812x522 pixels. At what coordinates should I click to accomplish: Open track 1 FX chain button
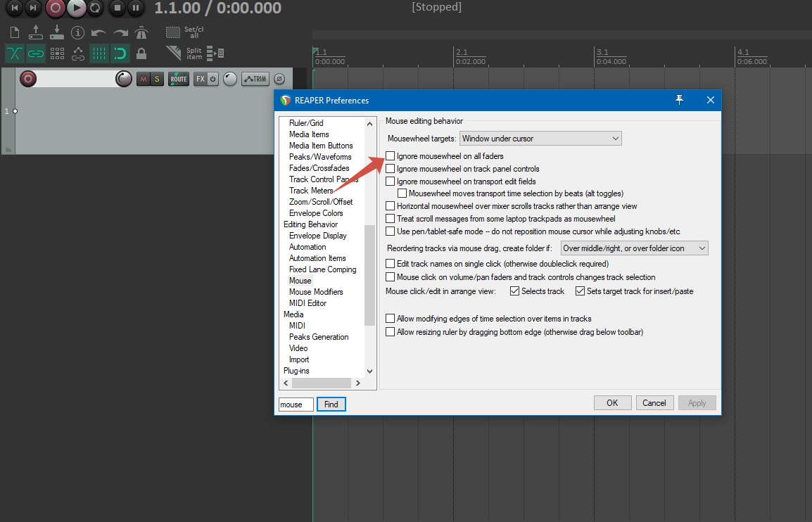pyautogui.click(x=201, y=79)
